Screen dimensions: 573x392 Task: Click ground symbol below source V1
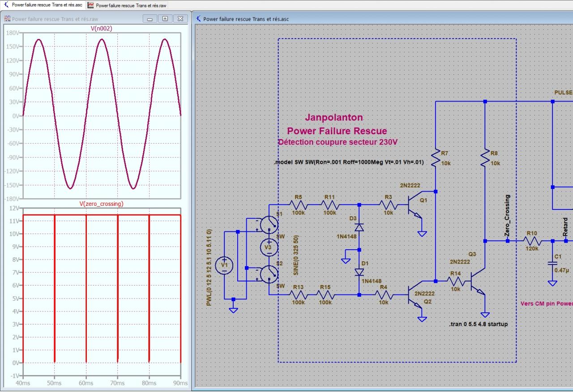pos(233,310)
